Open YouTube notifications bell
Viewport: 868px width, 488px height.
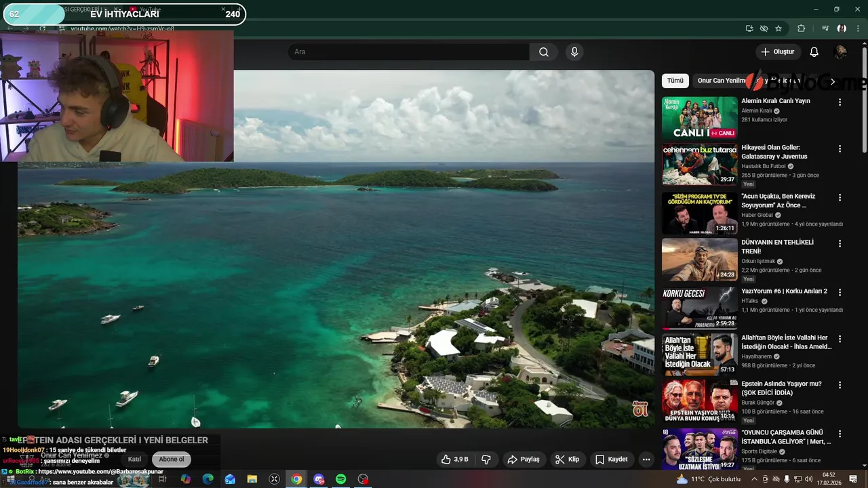tap(814, 52)
